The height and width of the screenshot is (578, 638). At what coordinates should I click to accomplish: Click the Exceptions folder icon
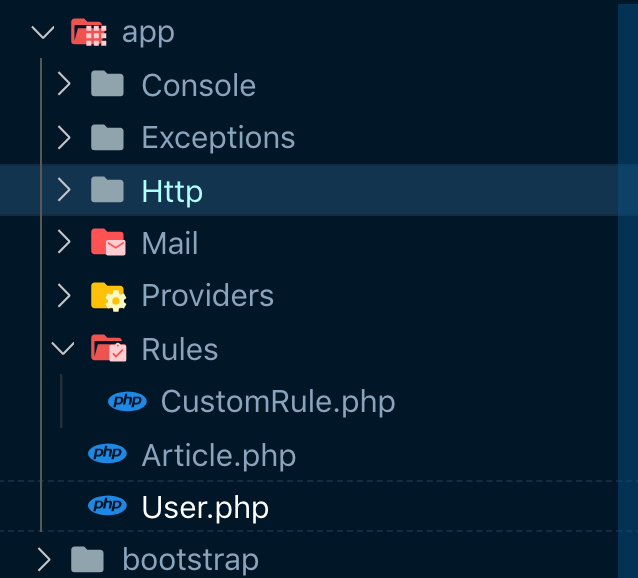(x=107, y=137)
